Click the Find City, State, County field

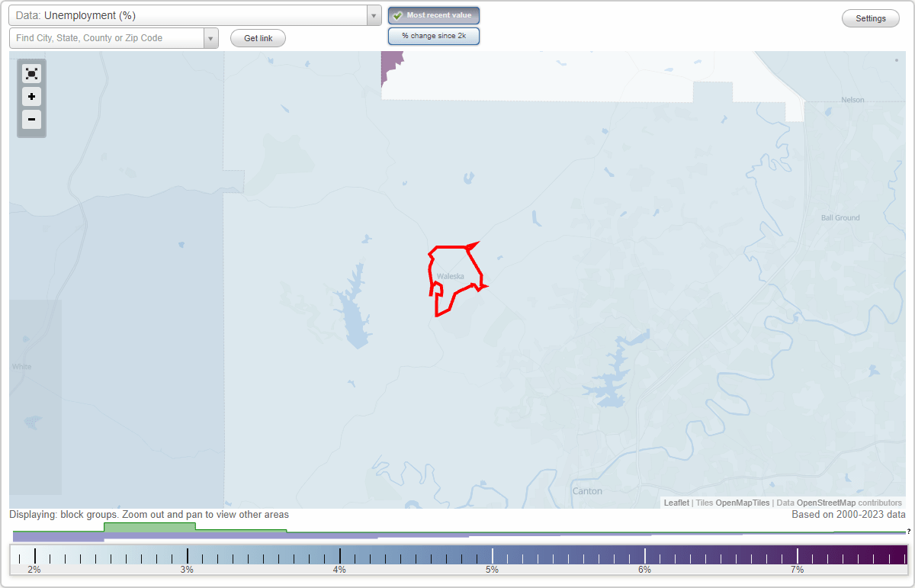pos(107,38)
